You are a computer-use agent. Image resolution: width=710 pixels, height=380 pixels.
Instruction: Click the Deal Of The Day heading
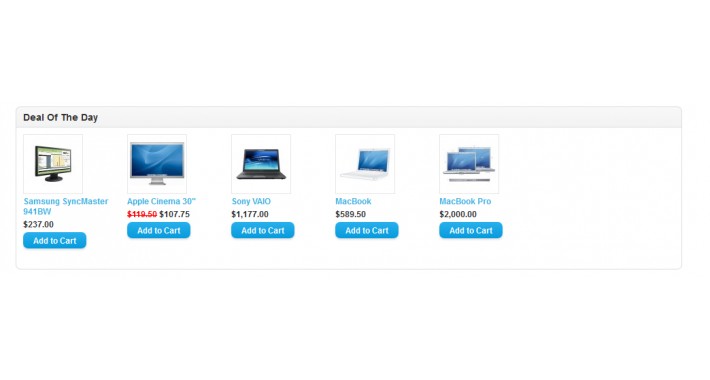tap(61, 118)
